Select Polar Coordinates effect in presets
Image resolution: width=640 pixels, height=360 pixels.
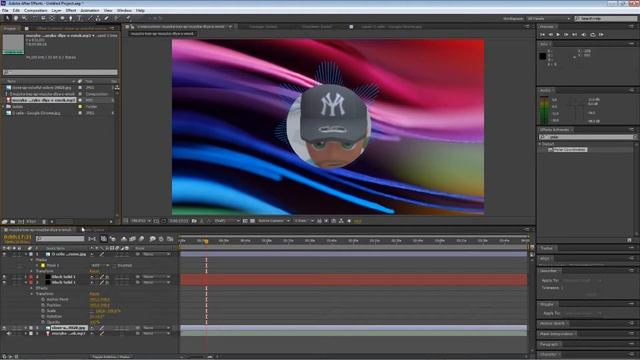[570, 150]
